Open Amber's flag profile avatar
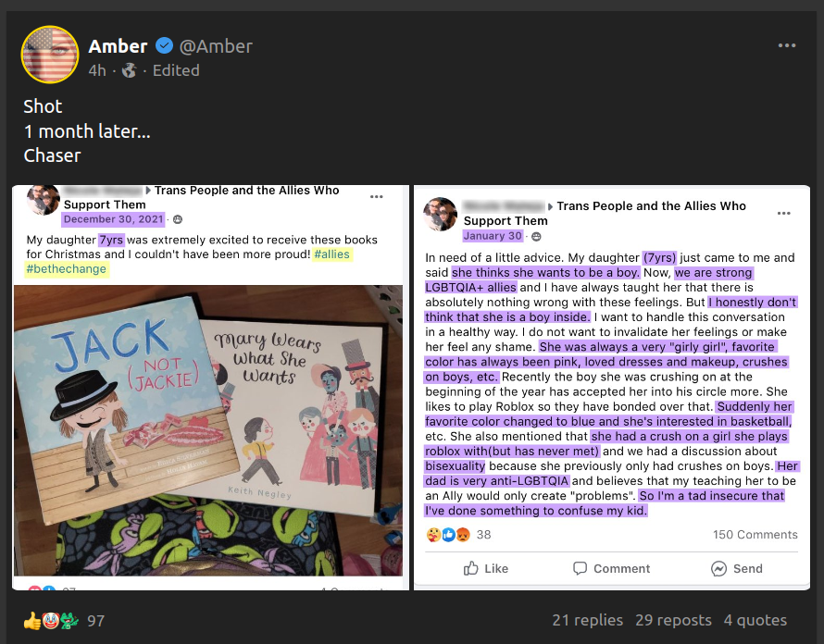 point(50,55)
